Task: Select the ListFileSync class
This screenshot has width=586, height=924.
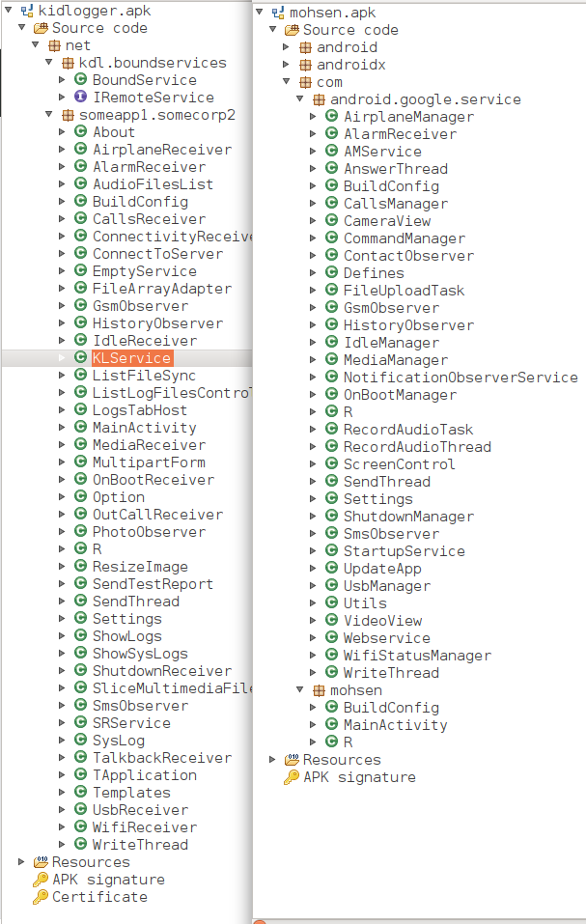Action: point(144,376)
